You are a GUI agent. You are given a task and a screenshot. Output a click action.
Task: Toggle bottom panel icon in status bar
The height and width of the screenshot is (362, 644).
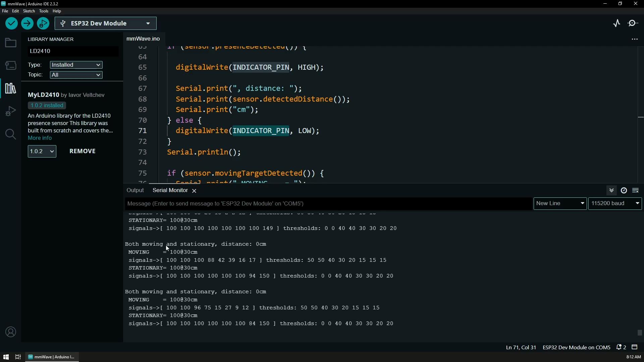(x=635, y=348)
